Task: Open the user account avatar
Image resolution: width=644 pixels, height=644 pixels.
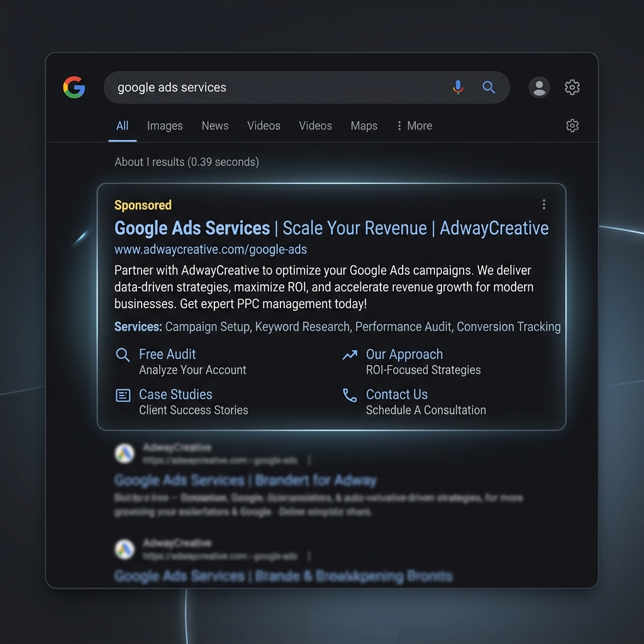Action: pyautogui.click(x=539, y=87)
